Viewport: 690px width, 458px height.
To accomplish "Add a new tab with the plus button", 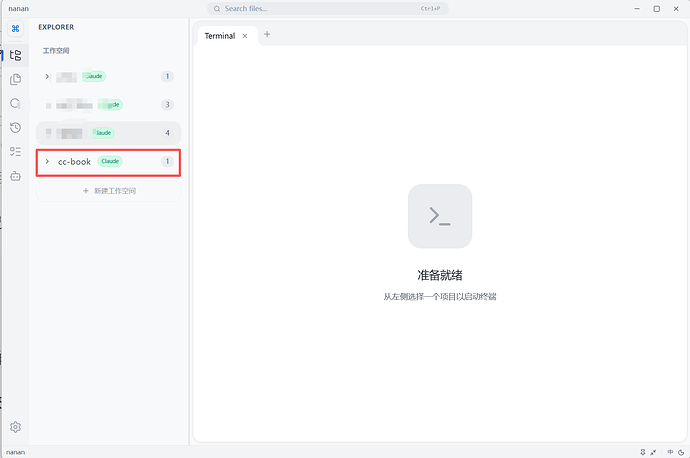I will click(267, 34).
